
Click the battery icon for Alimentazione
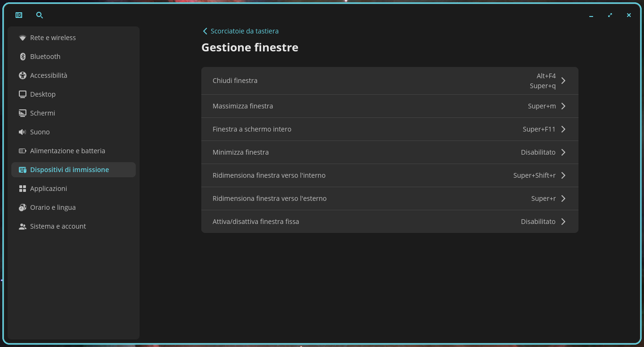23,151
